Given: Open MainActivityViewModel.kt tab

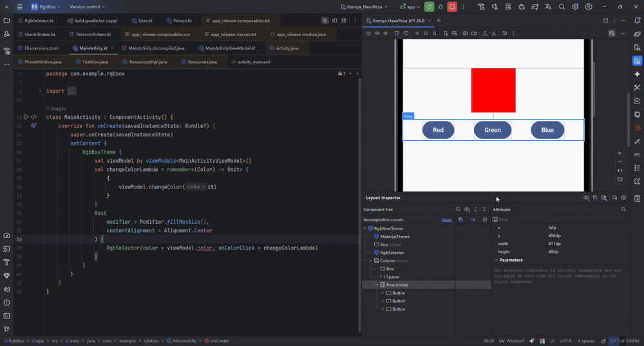Looking at the screenshot, I should coord(227,48).
